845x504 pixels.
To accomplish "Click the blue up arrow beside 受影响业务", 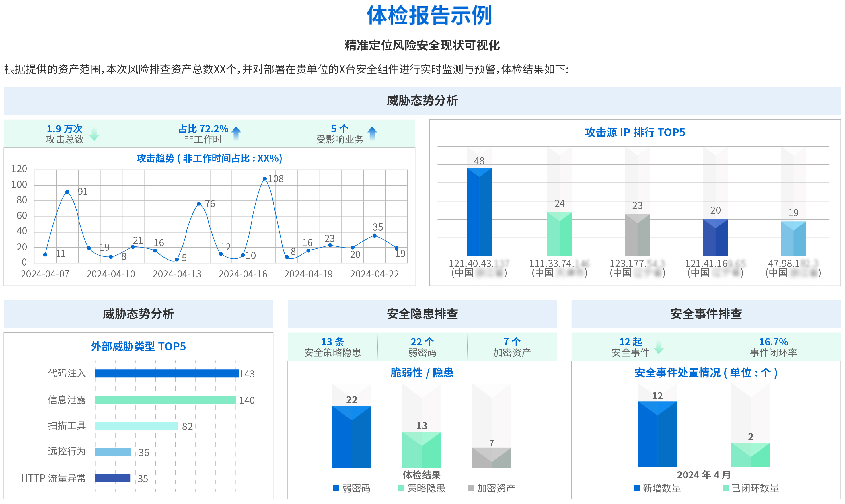I will click(x=372, y=133).
